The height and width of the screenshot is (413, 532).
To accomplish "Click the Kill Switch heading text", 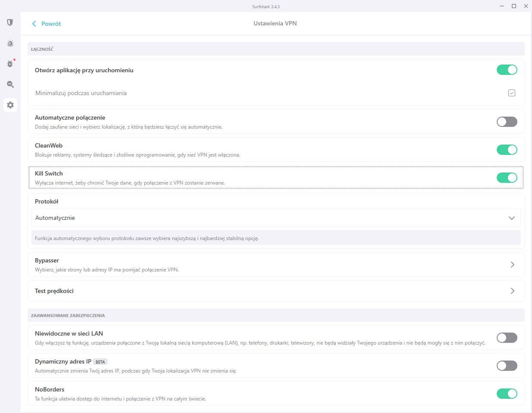I will (49, 173).
